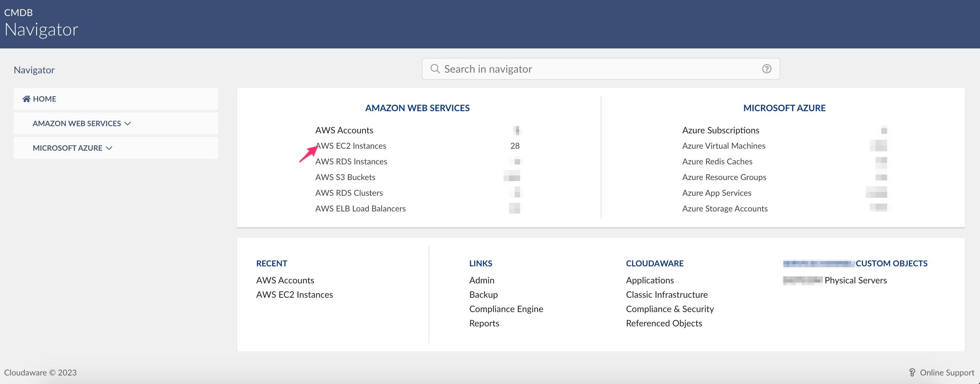980x384 pixels.
Task: Open Classic Infrastructure
Action: click(667, 295)
